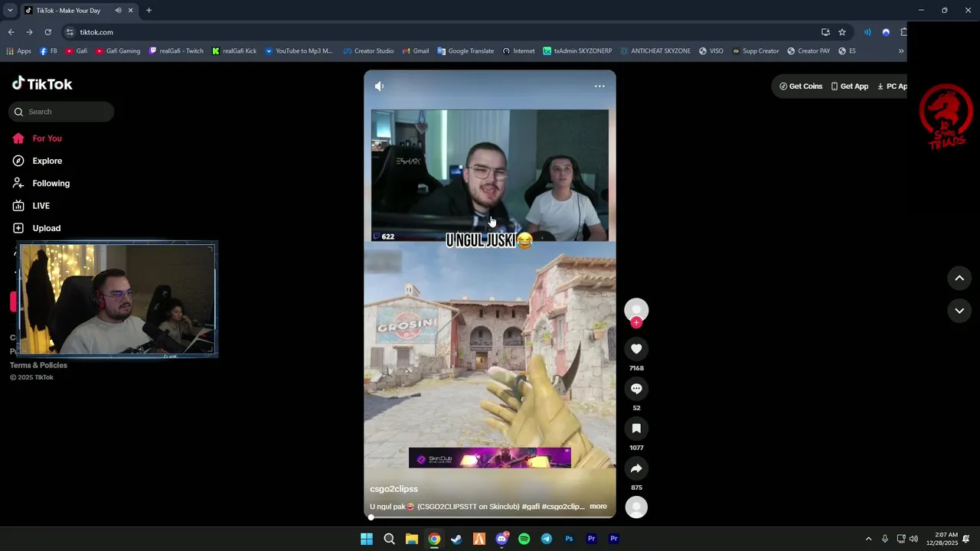Open the FB bookmark
Image resolution: width=980 pixels, height=551 pixels.
(48, 51)
